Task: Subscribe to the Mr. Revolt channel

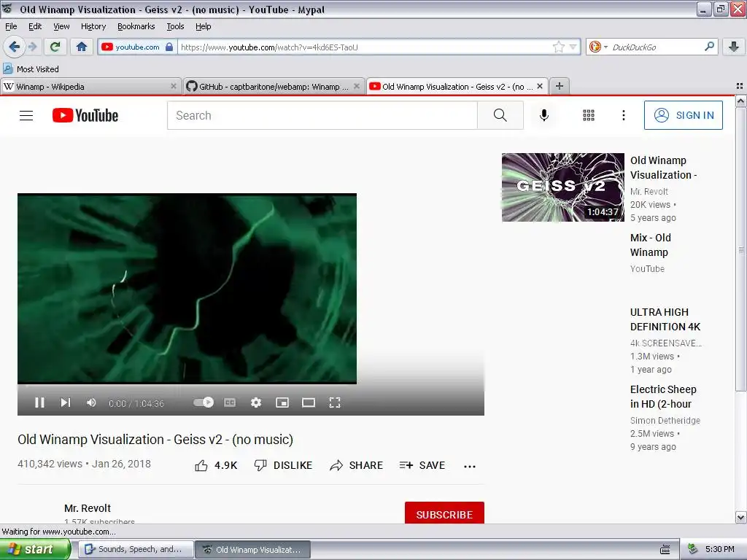Action: click(x=444, y=514)
